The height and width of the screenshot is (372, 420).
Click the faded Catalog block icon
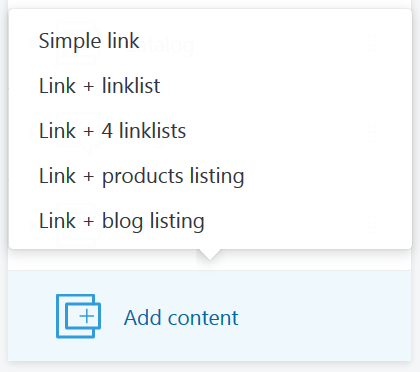click(x=78, y=43)
